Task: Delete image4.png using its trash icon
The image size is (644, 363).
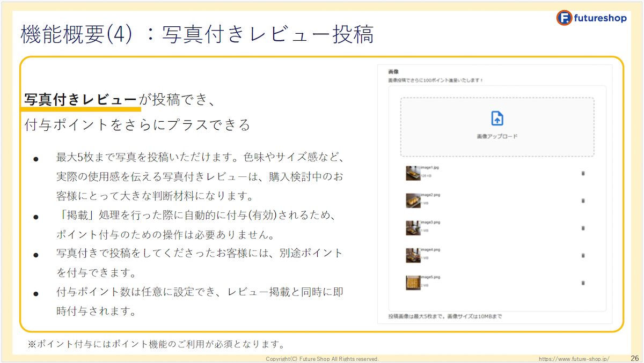Action: [x=582, y=254]
